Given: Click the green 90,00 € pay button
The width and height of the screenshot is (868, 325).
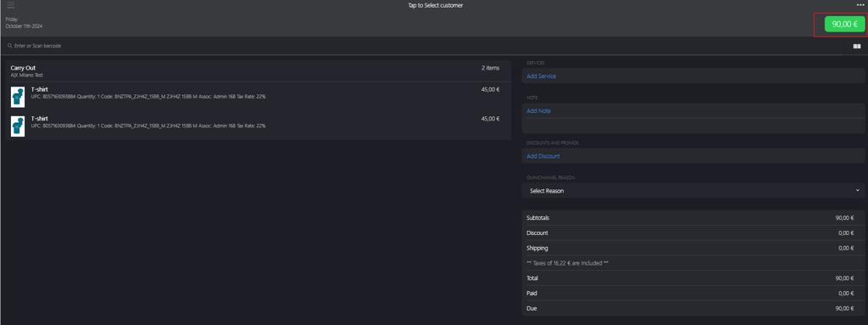Looking at the screenshot, I should [x=844, y=24].
